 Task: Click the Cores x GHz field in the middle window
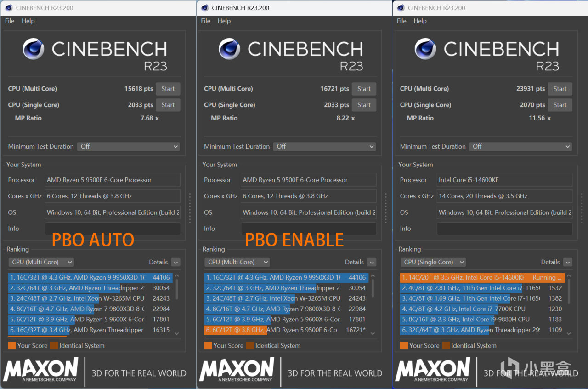[x=309, y=196]
